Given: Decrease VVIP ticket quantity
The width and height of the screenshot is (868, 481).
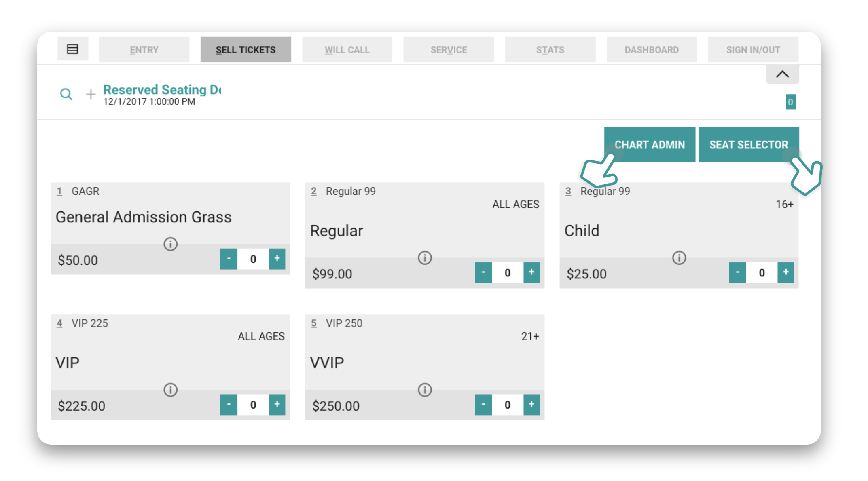Looking at the screenshot, I should 483,405.
